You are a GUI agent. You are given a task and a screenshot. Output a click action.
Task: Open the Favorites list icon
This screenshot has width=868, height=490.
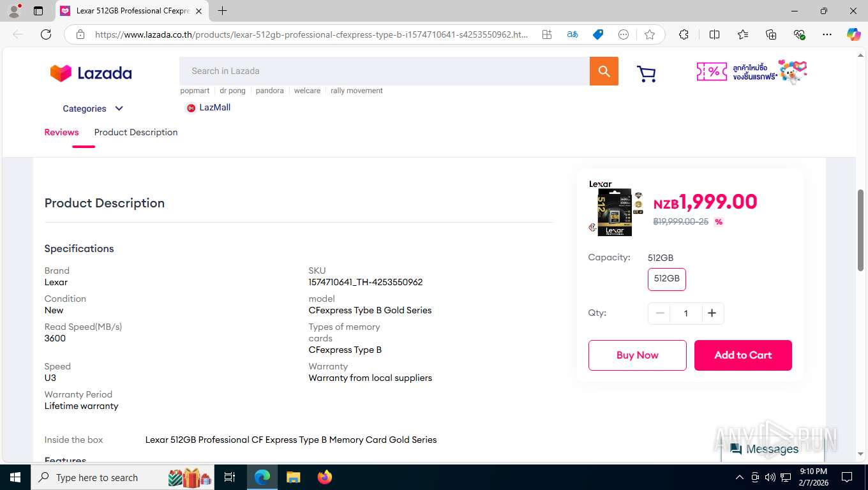point(743,34)
